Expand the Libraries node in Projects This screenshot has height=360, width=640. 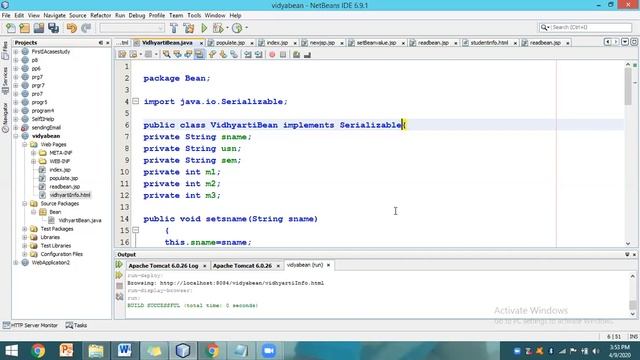[x=25, y=237]
